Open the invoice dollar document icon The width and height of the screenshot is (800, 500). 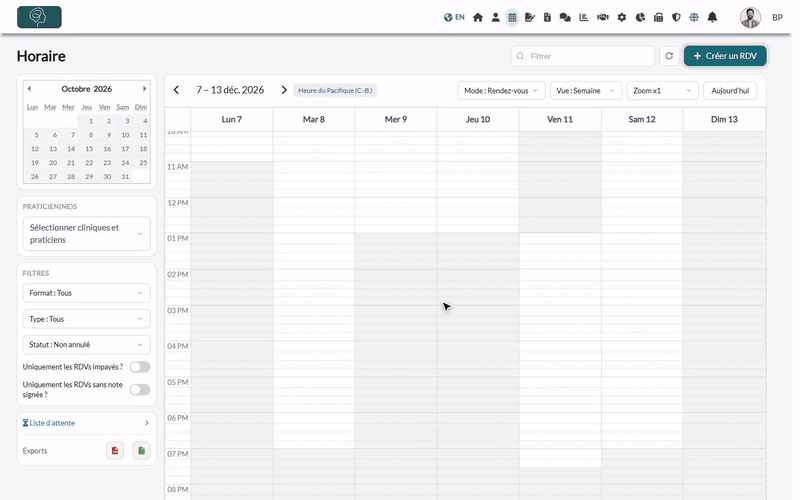point(547,17)
